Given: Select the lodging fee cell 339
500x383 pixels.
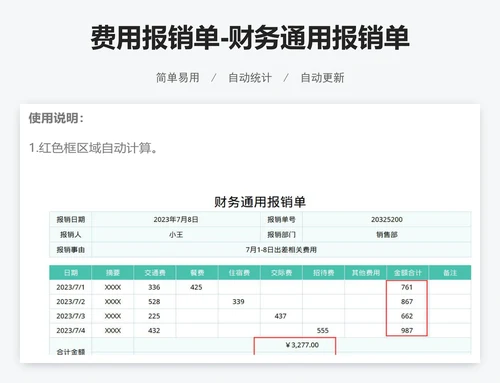Looking at the screenshot, I should (x=239, y=302).
